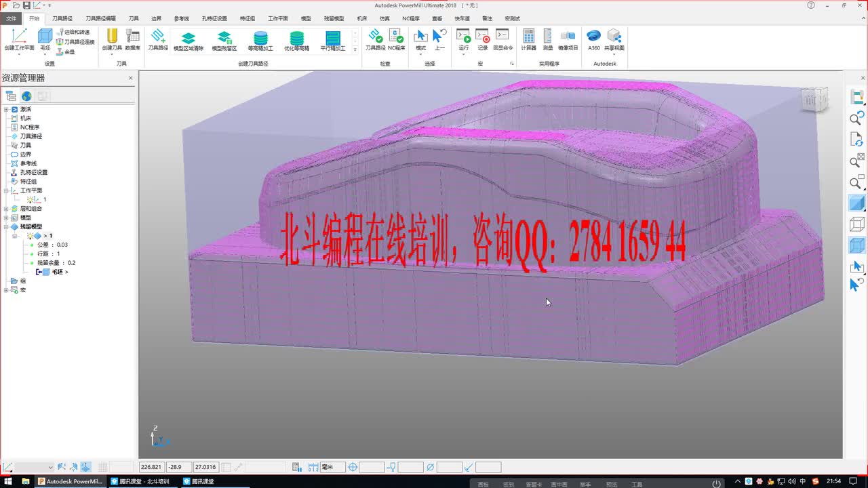Click the 模式 selection mode icon
868x488 pixels.
pos(421,36)
